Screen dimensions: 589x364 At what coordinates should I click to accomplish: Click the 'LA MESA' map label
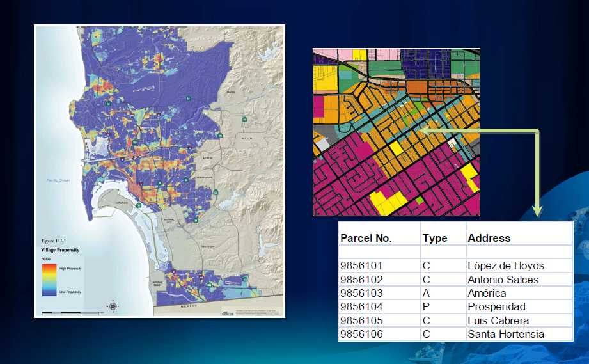point(208,158)
